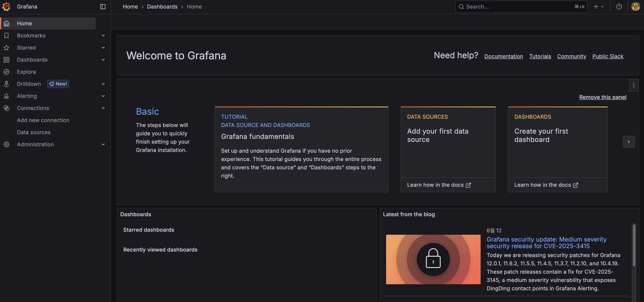Open Administration from the sidebar
644x302 pixels.
pyautogui.click(x=35, y=144)
